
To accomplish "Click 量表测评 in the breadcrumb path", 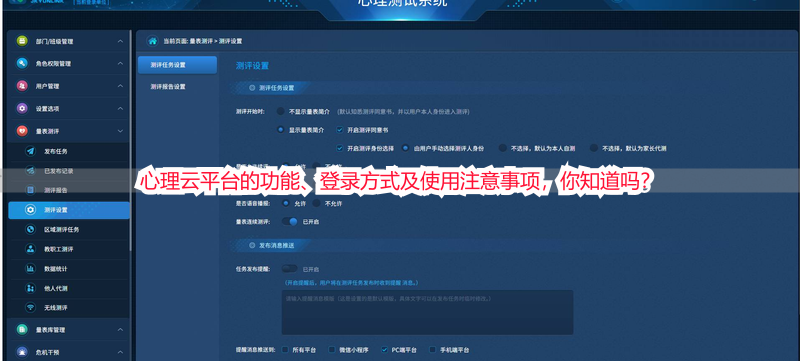I will point(201,41).
